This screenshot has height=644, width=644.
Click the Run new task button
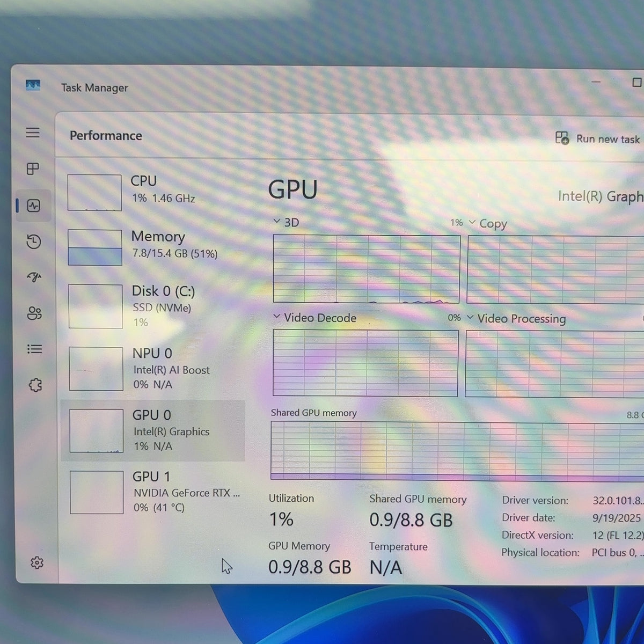point(598,138)
